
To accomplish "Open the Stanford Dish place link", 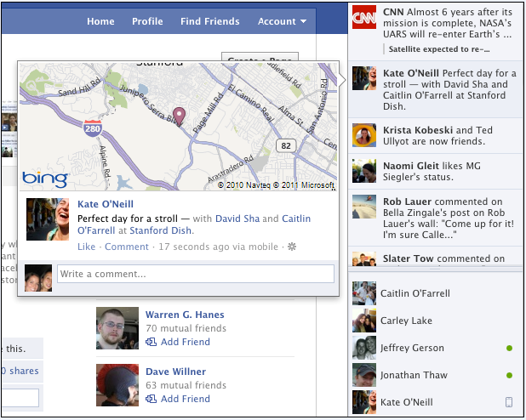I will [161, 230].
